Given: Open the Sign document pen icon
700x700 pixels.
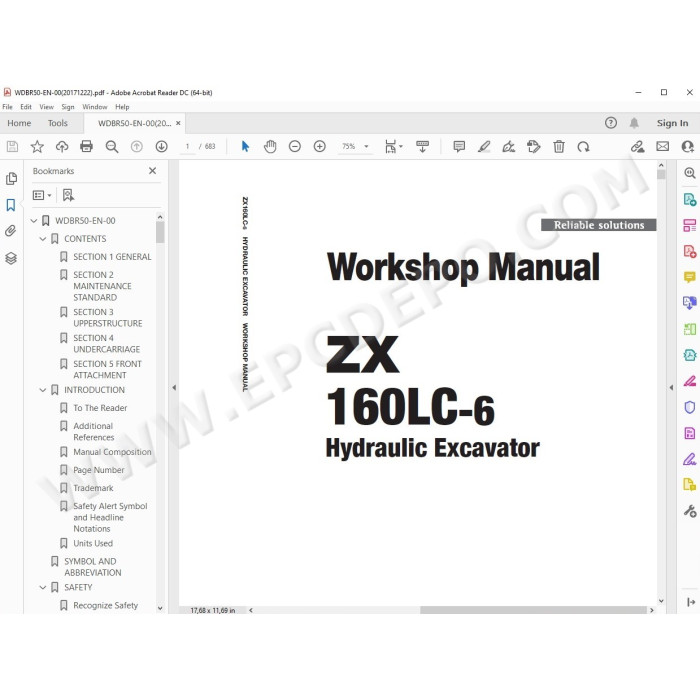Looking at the screenshot, I should [508, 146].
